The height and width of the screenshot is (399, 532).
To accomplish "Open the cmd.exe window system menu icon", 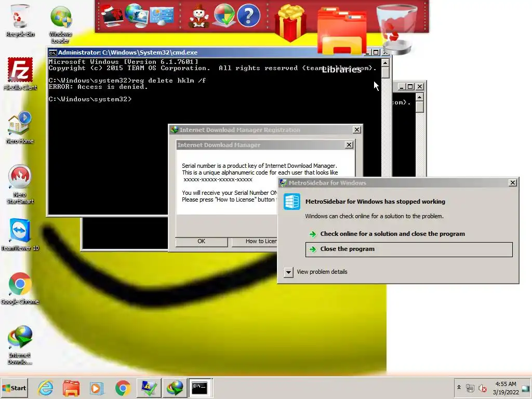I will (x=52, y=52).
